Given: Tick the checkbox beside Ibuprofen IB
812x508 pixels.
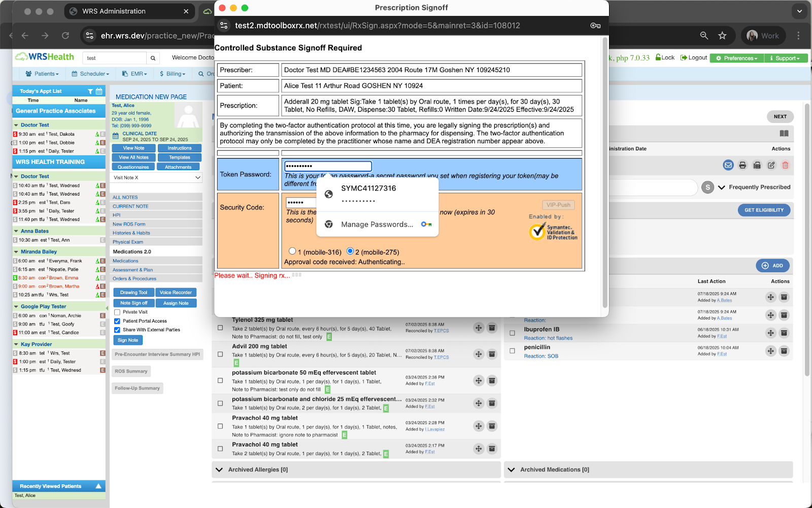Looking at the screenshot, I should 512,333.
